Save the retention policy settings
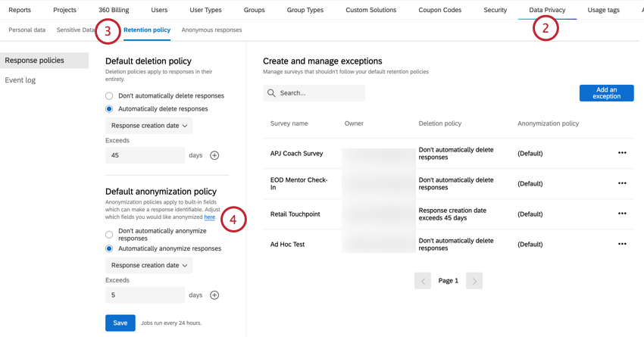 (x=120, y=323)
